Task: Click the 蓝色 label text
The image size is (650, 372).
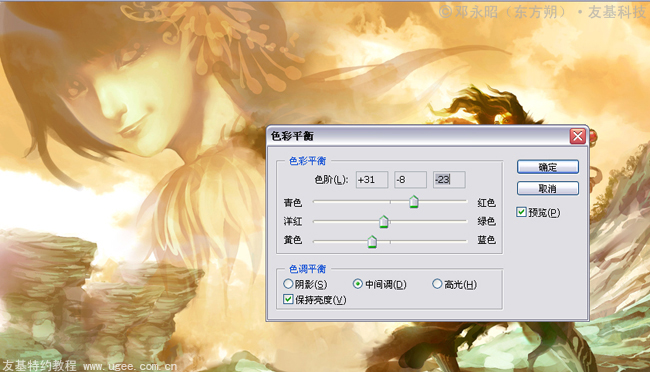Action: tap(486, 240)
